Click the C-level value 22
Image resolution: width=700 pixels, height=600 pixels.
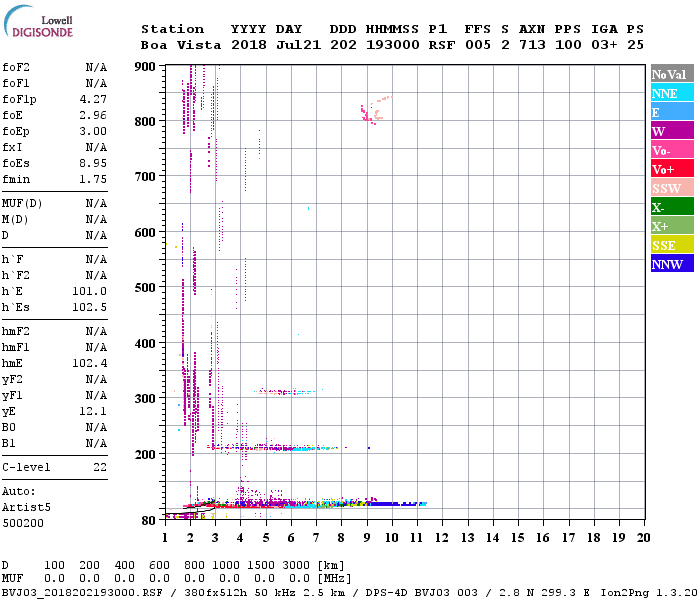[100, 467]
